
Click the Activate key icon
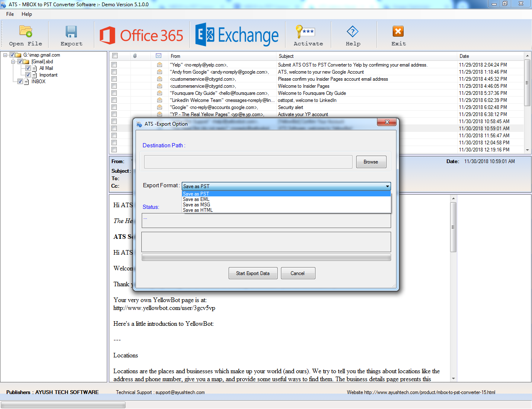[305, 32]
